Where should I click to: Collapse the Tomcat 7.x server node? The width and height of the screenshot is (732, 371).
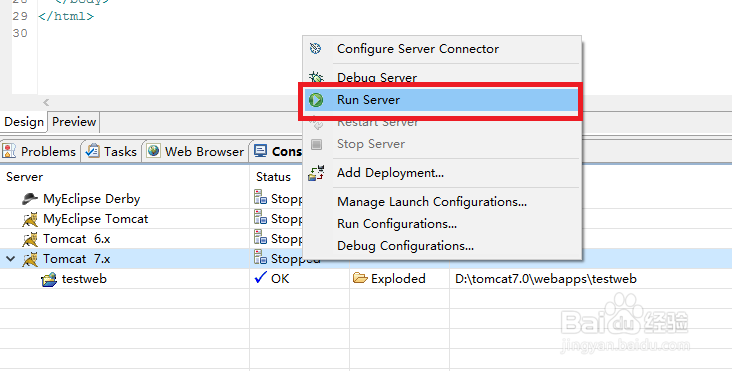(10, 259)
